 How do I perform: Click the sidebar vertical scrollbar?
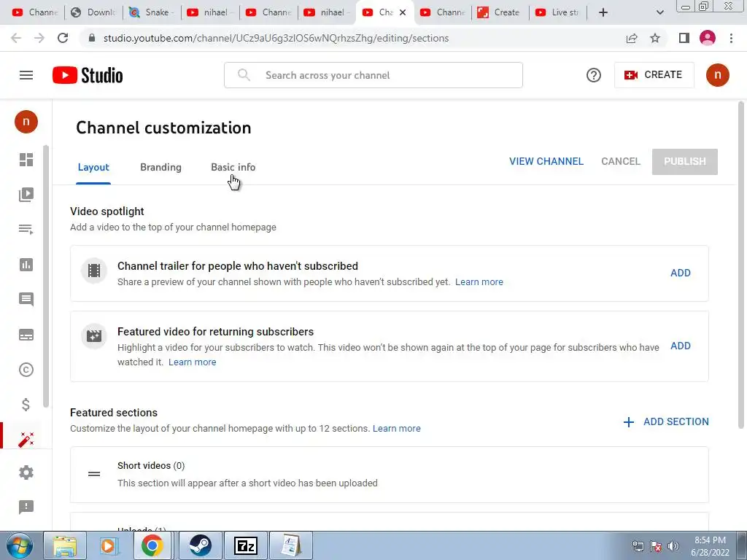46,276
